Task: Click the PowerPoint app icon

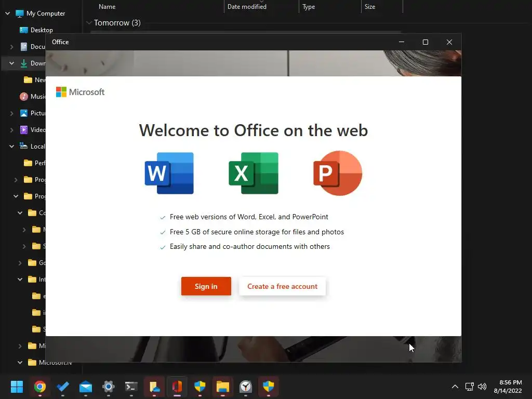Action: click(338, 173)
